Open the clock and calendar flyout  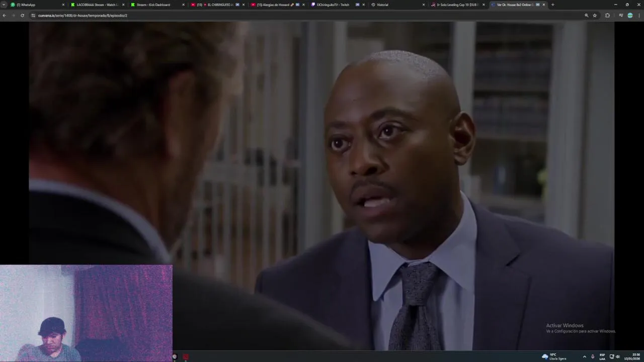point(632,356)
